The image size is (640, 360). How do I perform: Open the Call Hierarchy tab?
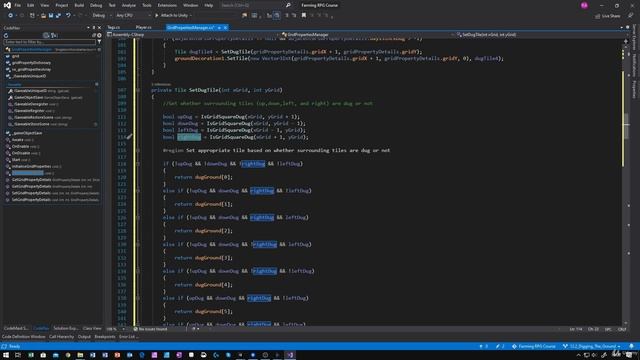pos(62,337)
